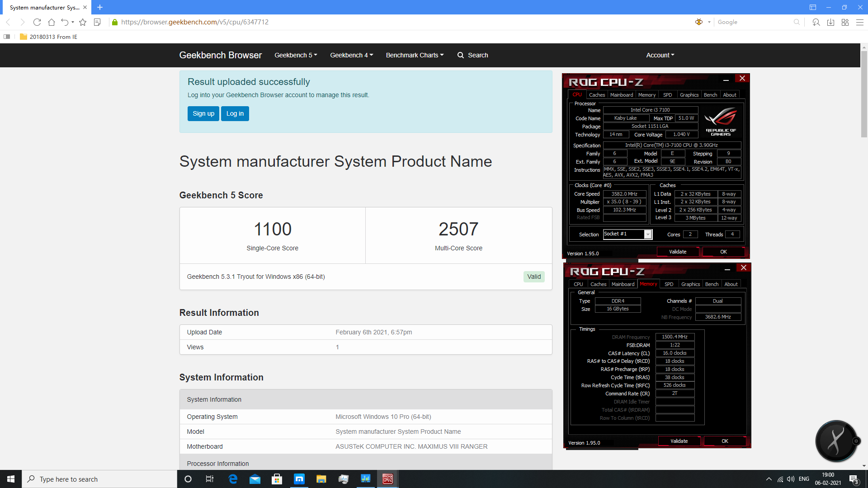
Task: Open Bench tab in upper CPU-Z window
Action: 711,95
